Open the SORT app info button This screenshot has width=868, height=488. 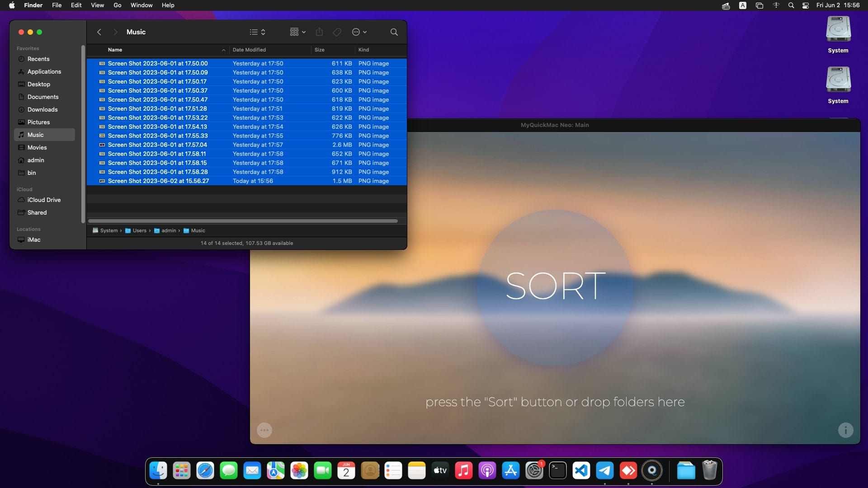point(846,430)
